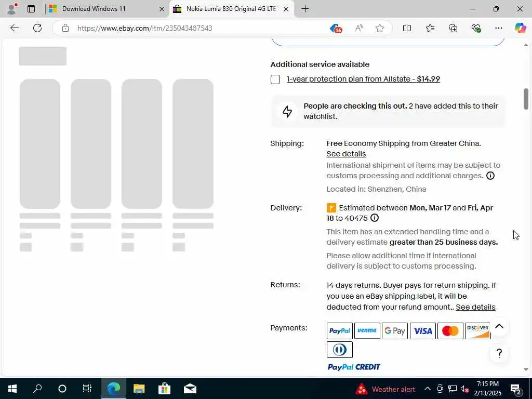Close the Download Windows 11 tab
Viewport: 532px width, 399px height.
coord(162,9)
